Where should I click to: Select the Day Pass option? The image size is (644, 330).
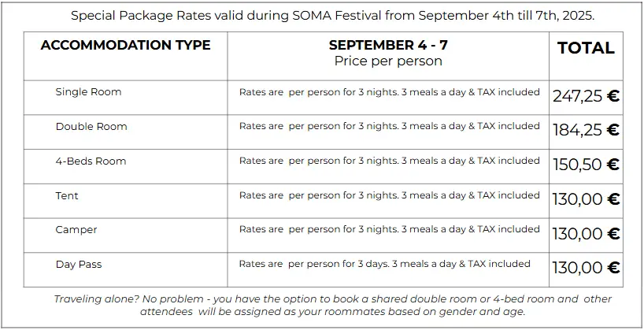[79, 265]
